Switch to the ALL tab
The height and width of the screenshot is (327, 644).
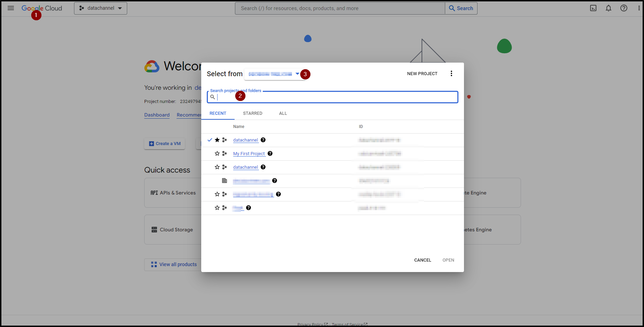point(283,113)
